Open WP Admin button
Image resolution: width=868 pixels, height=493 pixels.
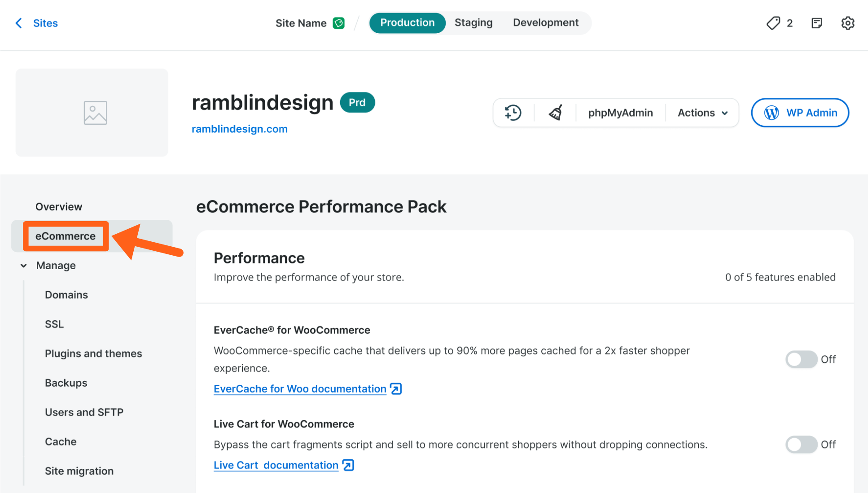click(800, 113)
